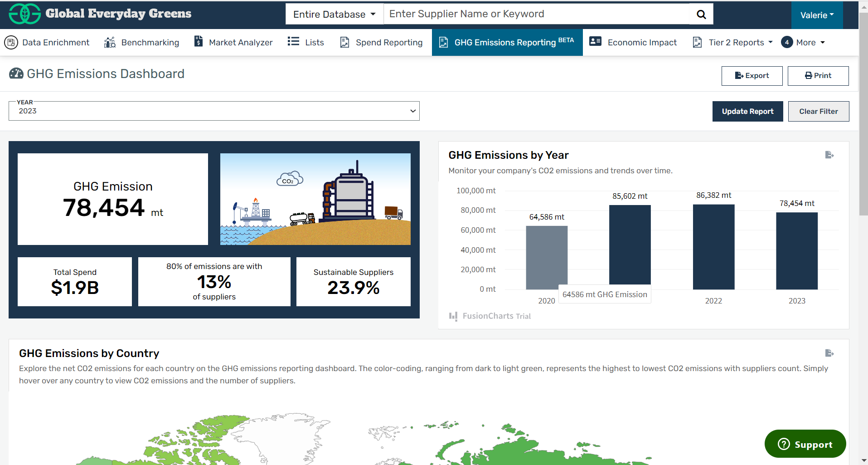Click export icon on GHG Emissions by Year

coord(829,155)
